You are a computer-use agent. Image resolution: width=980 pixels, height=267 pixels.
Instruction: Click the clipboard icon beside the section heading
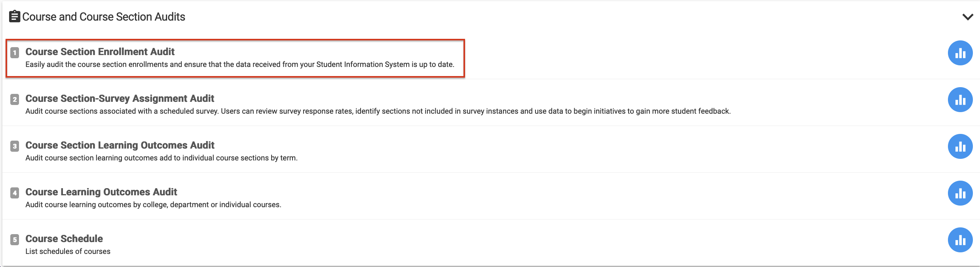15,17
